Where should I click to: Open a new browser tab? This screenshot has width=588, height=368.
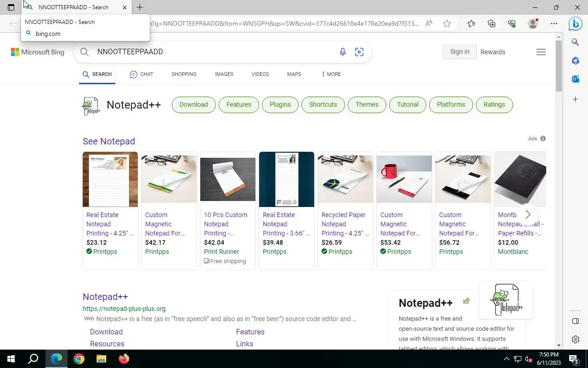(140, 7)
